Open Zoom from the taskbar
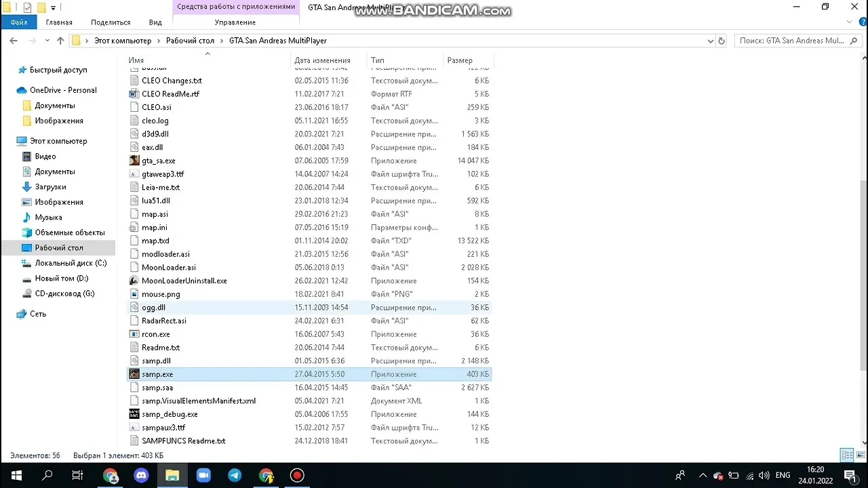 tap(203, 475)
